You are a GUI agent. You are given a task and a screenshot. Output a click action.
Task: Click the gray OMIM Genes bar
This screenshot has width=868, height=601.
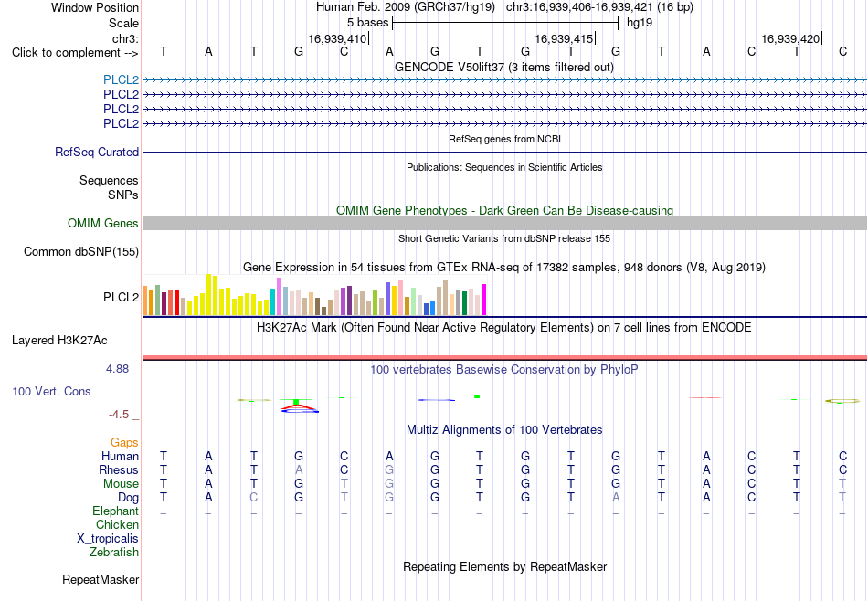[504, 223]
